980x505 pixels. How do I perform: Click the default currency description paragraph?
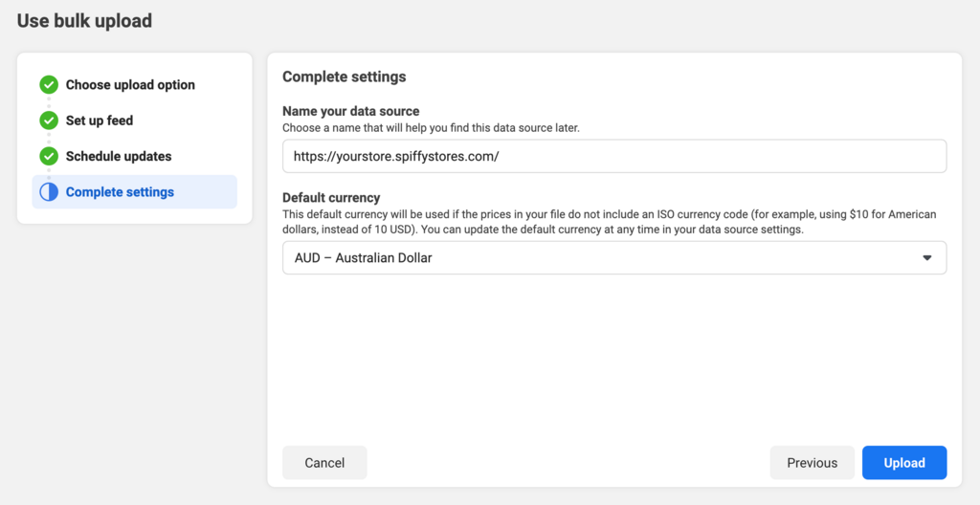click(x=609, y=222)
